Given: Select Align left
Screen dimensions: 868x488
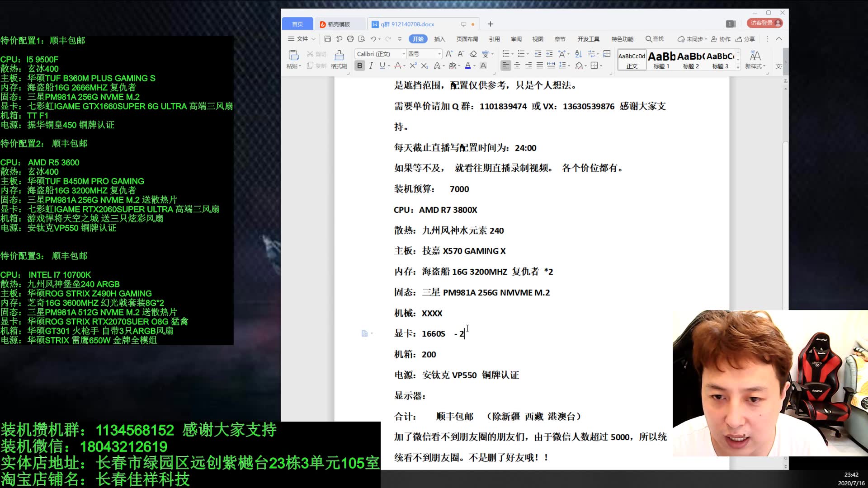Looking at the screenshot, I should (505, 66).
